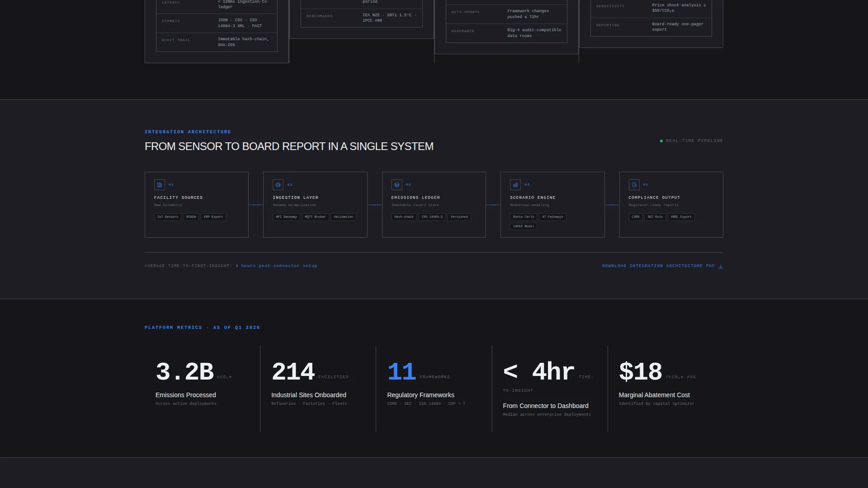Select the API Gateway tag
This screenshot has height=488, width=868.
[x=286, y=217]
